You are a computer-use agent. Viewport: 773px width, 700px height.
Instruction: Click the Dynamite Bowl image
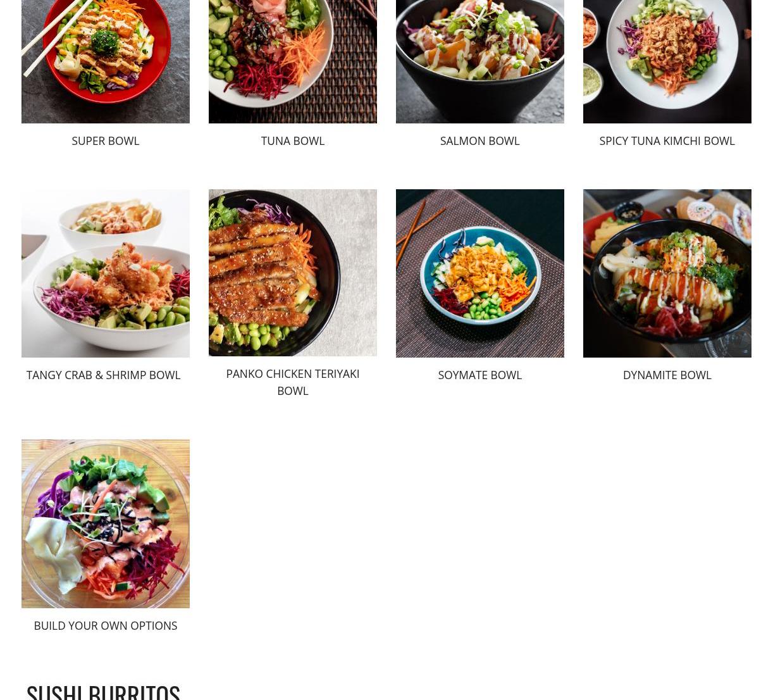(x=667, y=273)
